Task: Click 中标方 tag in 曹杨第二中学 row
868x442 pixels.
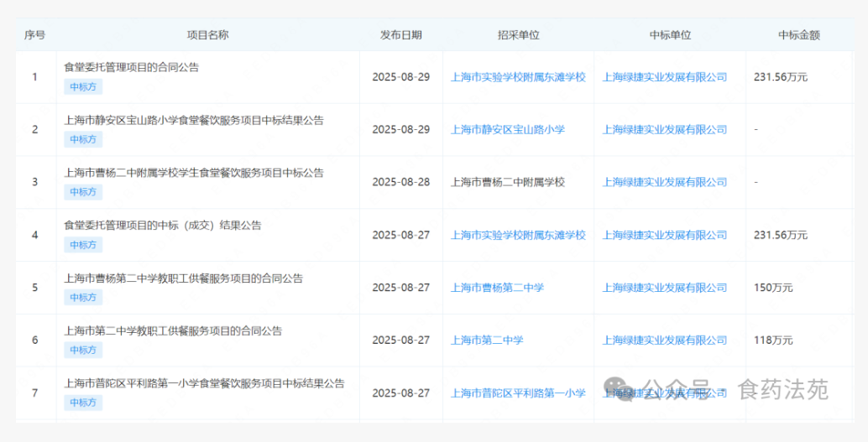Action: coord(83,297)
